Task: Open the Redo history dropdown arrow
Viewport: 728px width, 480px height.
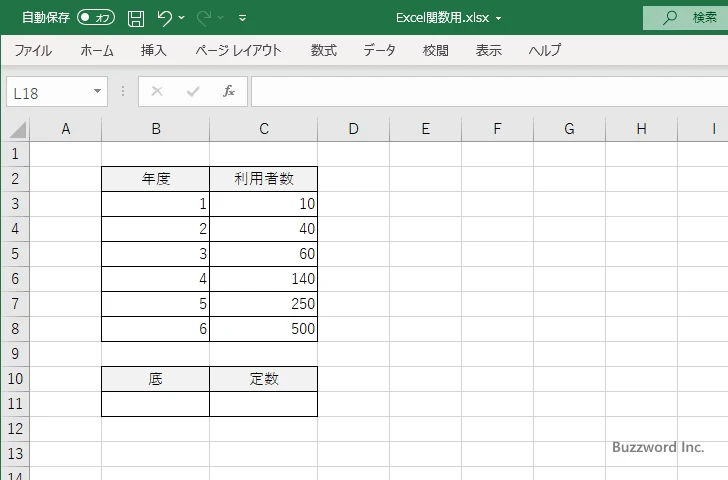Action: [x=221, y=18]
